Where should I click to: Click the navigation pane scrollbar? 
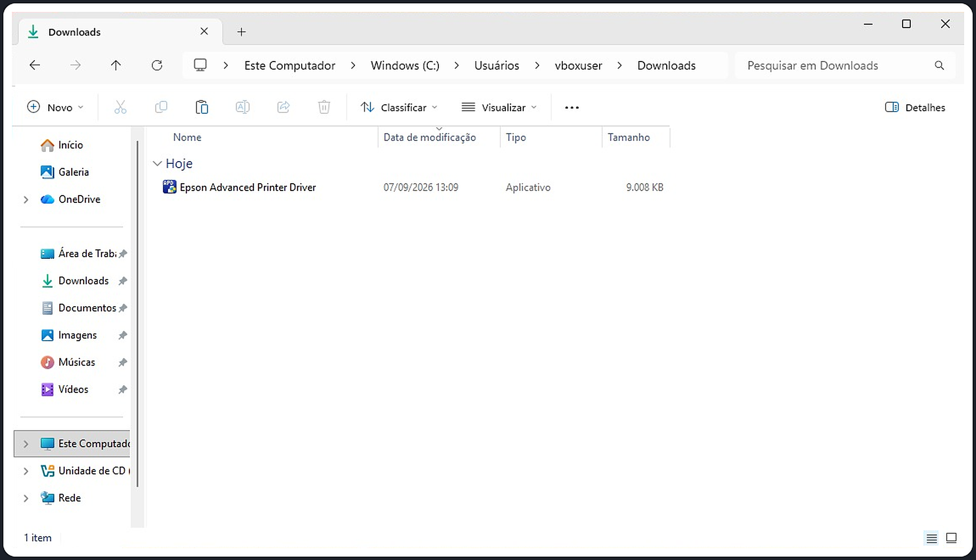click(137, 314)
